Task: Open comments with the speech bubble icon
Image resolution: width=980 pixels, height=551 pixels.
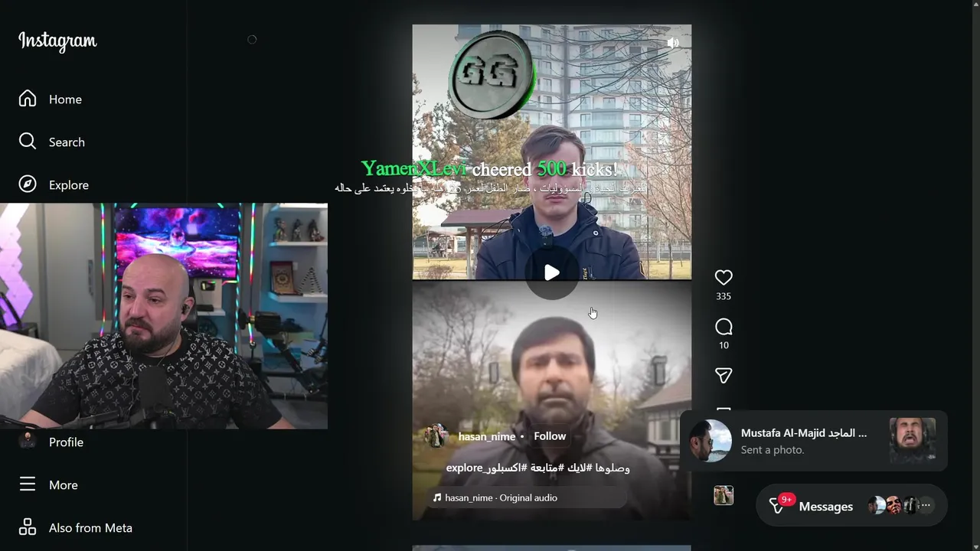Action: tap(724, 328)
